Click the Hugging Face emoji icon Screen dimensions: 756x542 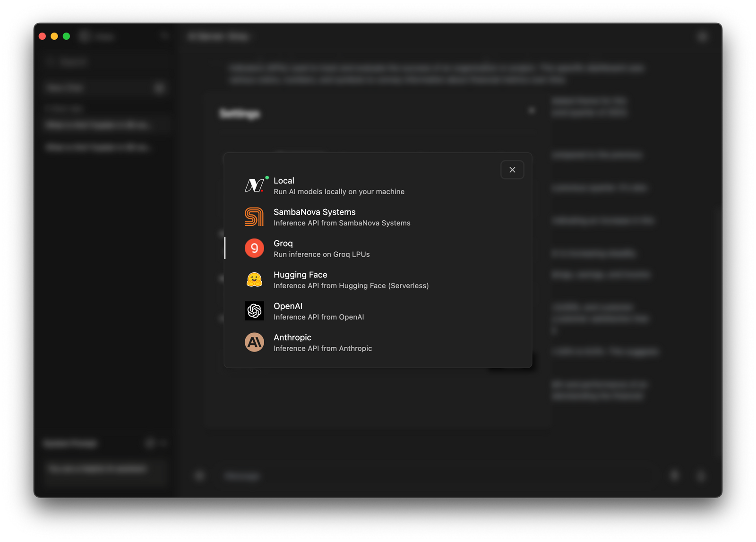coord(254,280)
